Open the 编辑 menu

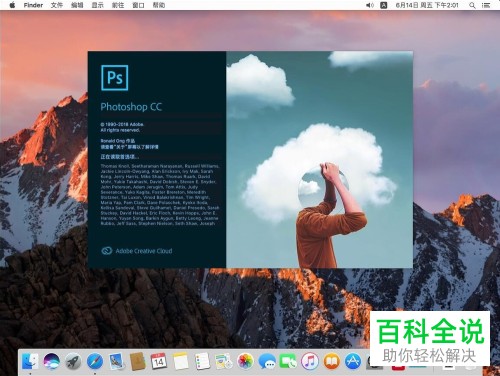coord(77,5)
